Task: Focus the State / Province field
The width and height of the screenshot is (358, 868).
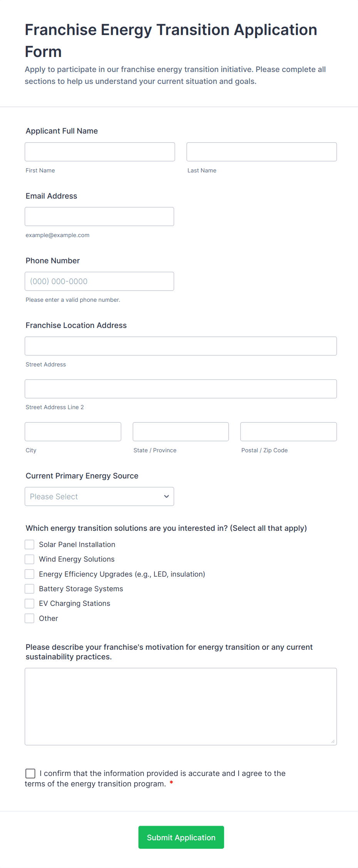Action: (x=181, y=431)
